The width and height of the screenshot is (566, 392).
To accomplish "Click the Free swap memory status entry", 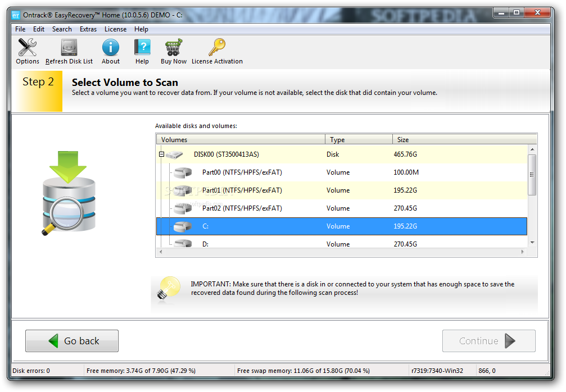I will 303,371.
